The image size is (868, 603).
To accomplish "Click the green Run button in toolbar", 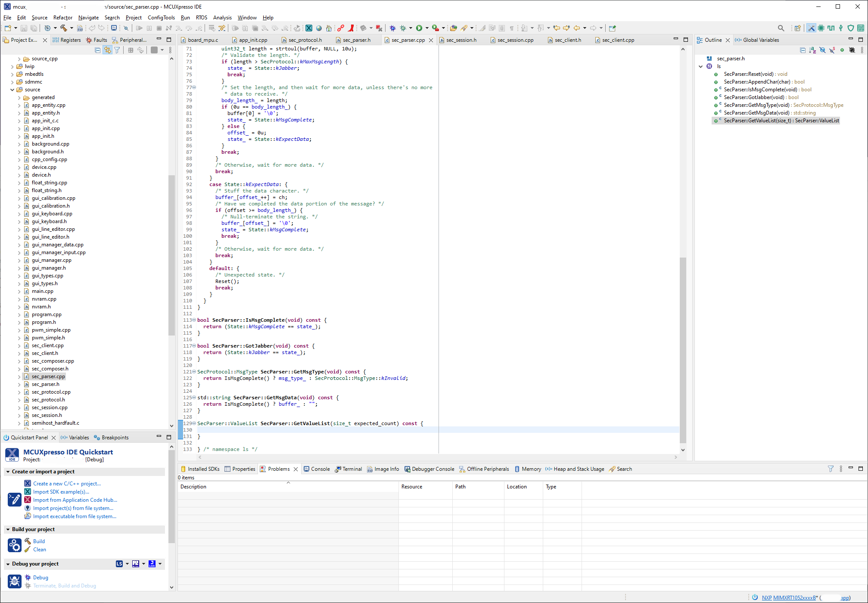I will click(419, 28).
